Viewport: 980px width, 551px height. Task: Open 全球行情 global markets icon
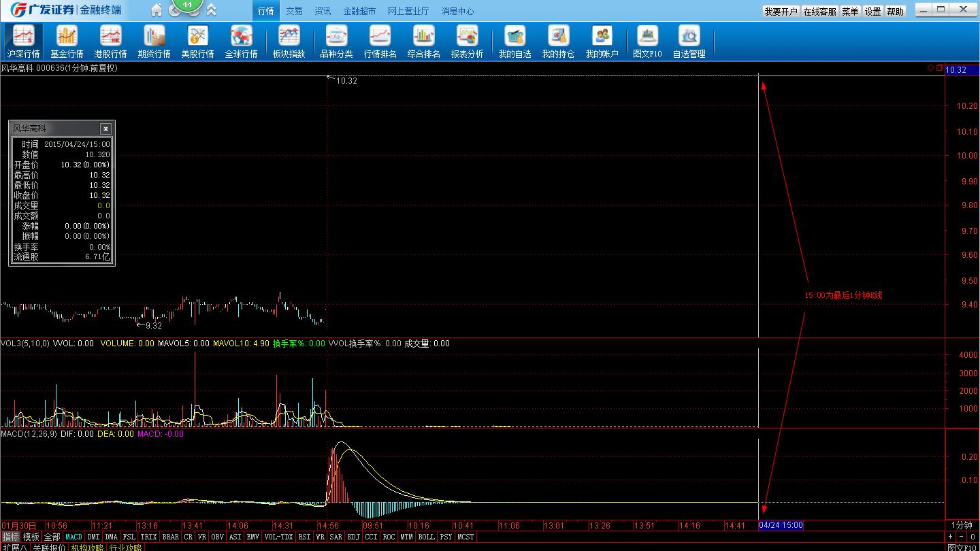pyautogui.click(x=241, y=41)
